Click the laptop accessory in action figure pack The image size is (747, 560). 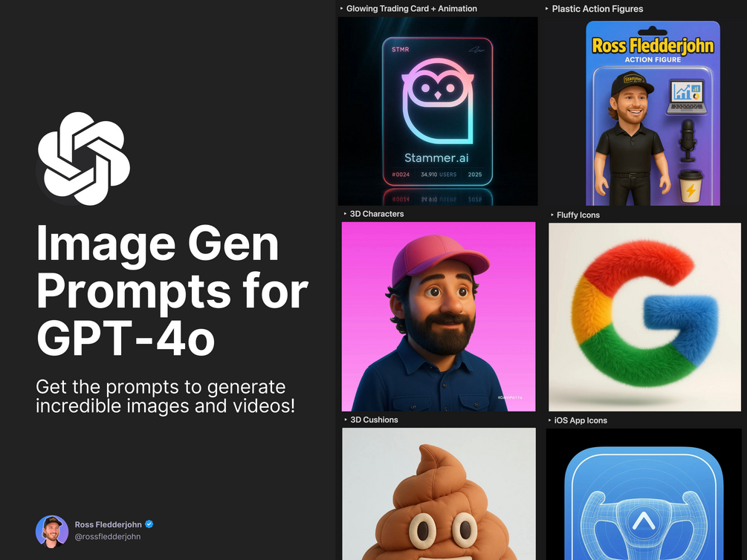coord(686,97)
